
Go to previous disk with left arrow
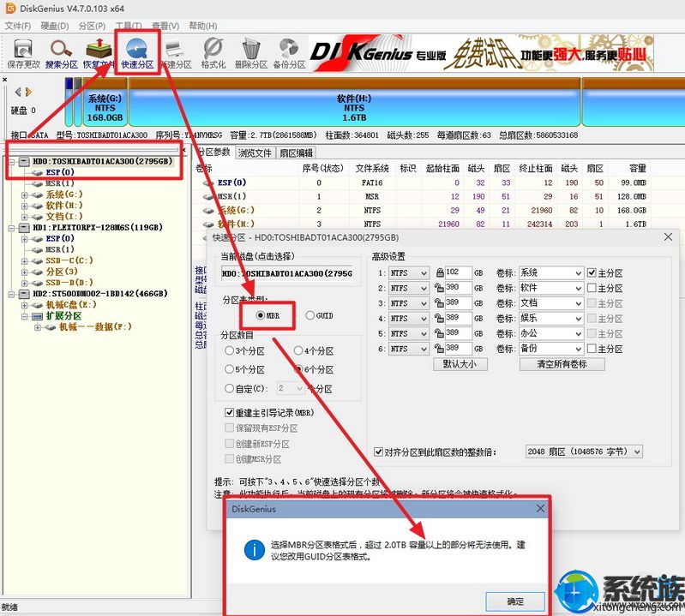pos(18,92)
